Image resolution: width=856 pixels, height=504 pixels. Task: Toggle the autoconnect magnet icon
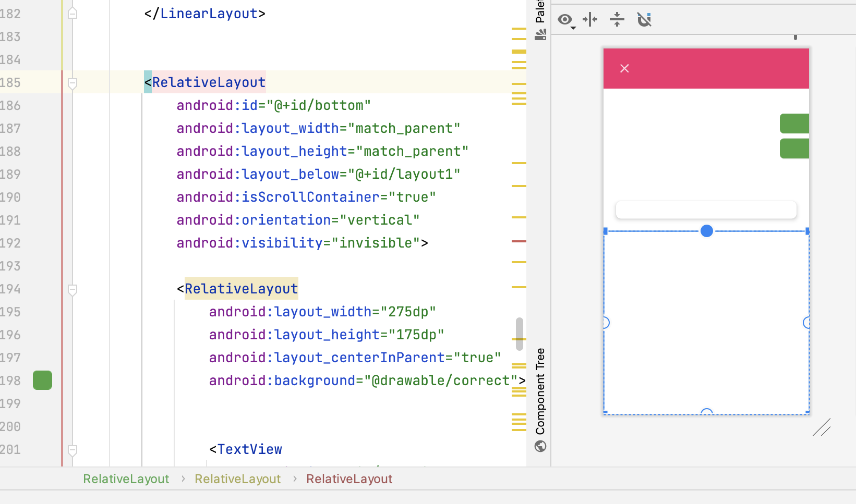coord(644,20)
